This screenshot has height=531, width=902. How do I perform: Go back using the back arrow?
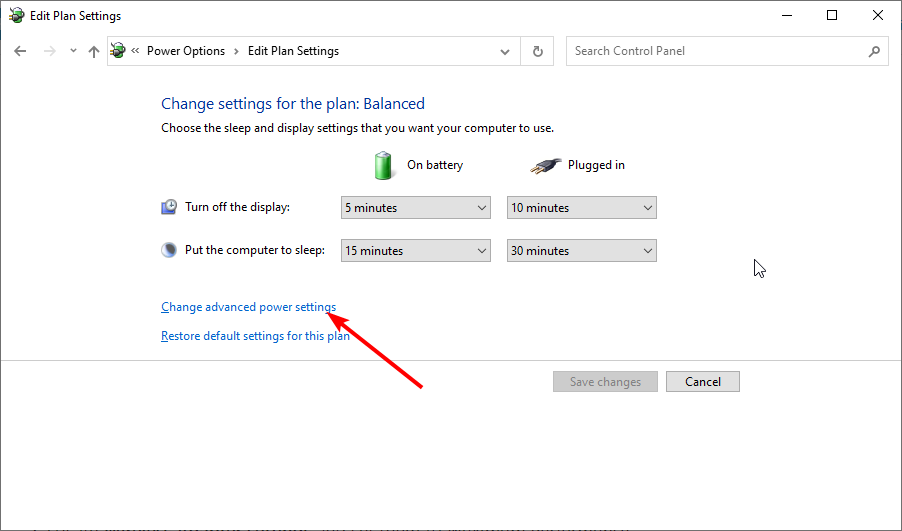[x=20, y=51]
